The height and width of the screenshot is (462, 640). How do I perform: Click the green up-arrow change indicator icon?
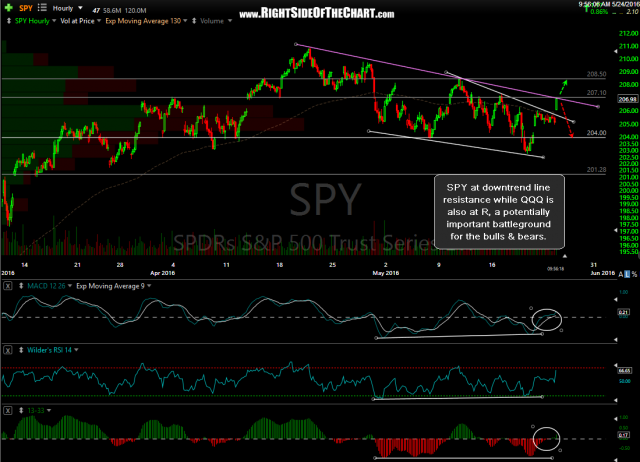[585, 8]
